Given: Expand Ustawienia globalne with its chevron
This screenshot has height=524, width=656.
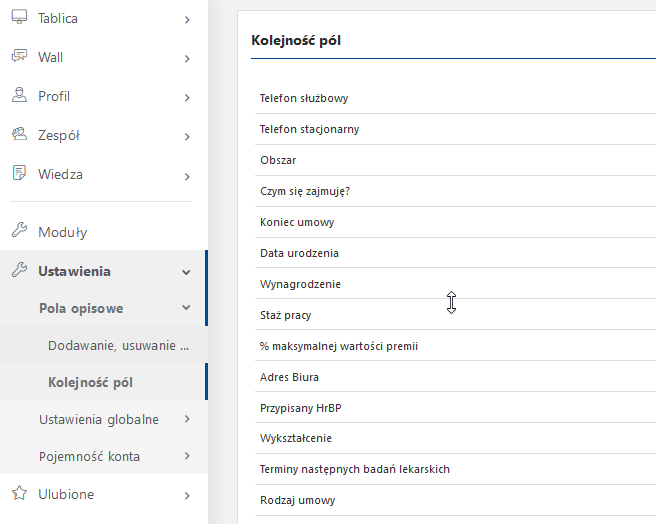Looking at the screenshot, I should (x=187, y=419).
